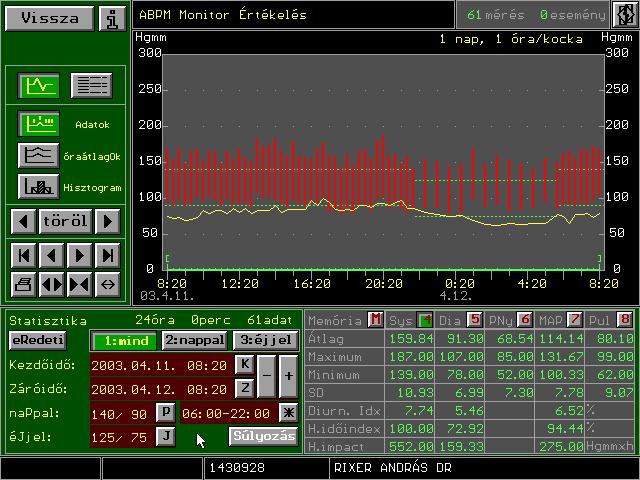Select the óraátlagOk hourly averages icon
This screenshot has width=640, height=480.
pos(39,155)
